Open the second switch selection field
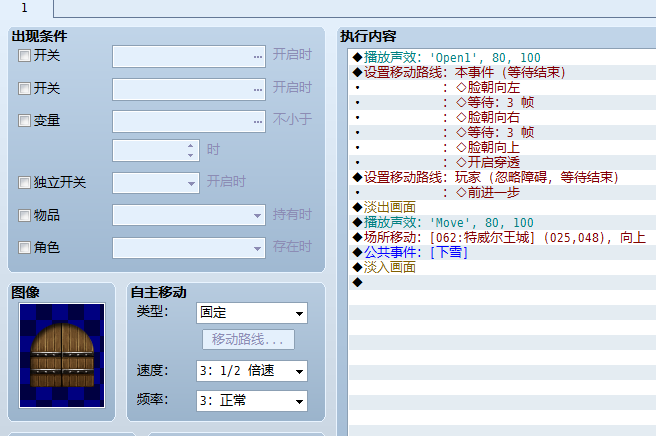 [x=189, y=89]
